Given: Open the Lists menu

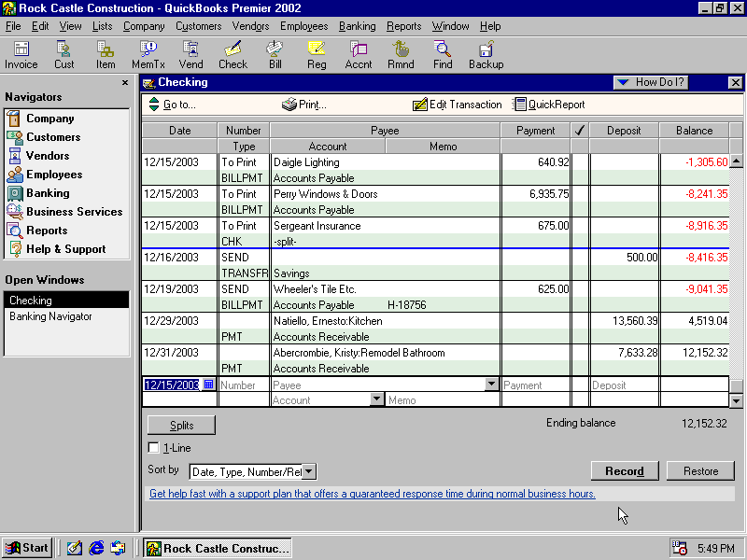Looking at the screenshot, I should 102,26.
